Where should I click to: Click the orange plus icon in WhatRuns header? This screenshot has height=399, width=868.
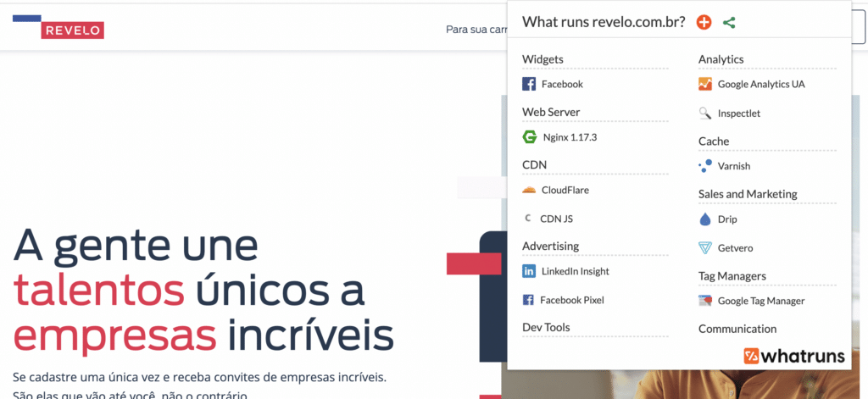click(x=704, y=22)
